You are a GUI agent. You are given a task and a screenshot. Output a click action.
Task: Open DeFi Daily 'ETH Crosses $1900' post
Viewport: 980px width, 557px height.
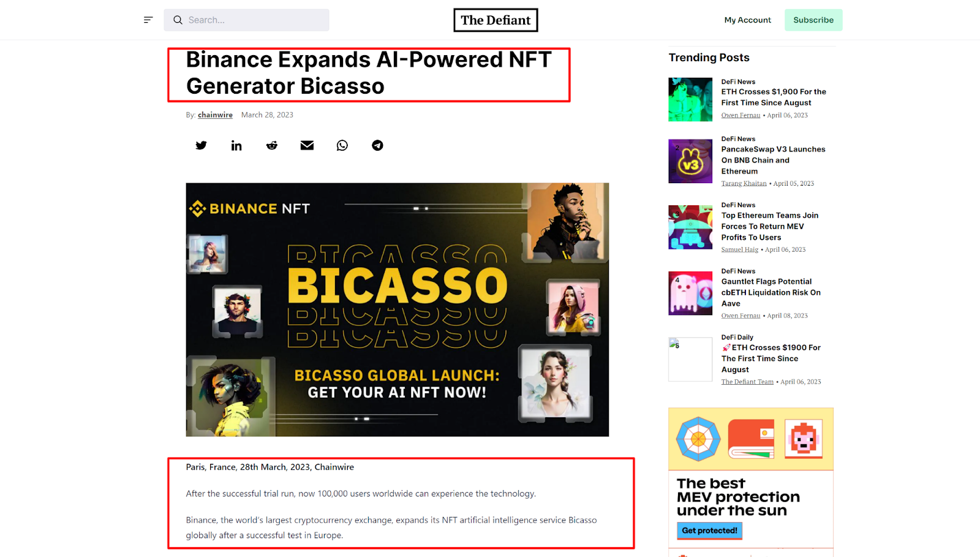pyautogui.click(x=771, y=359)
